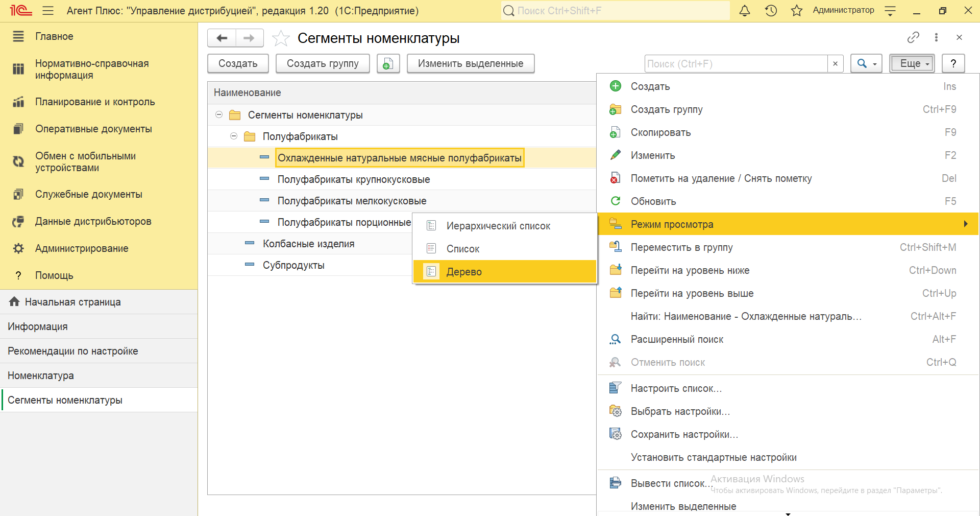
Task: Click the favorites star in title bar
Action: point(796,11)
